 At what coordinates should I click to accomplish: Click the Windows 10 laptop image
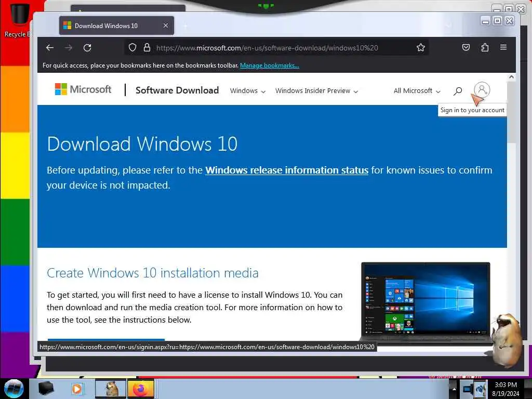click(x=426, y=303)
